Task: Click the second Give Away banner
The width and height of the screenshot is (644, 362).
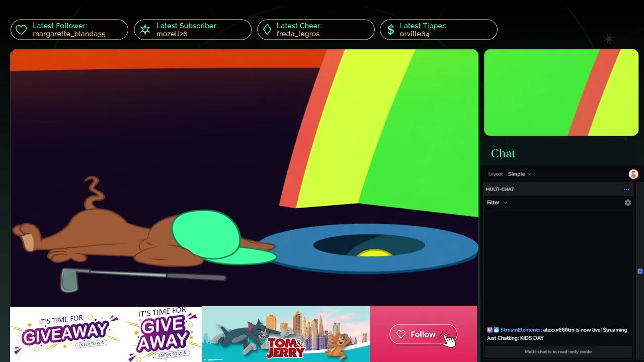Action: point(163,334)
